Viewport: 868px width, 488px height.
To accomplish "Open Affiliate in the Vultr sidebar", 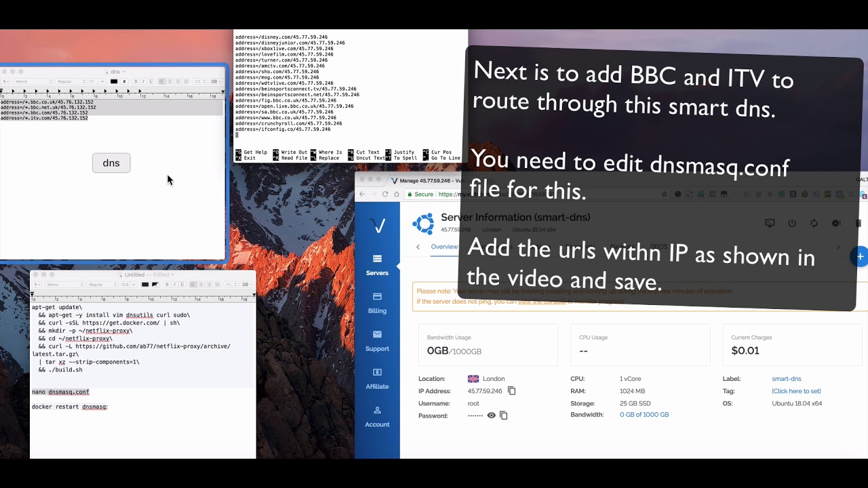I will [x=377, y=379].
